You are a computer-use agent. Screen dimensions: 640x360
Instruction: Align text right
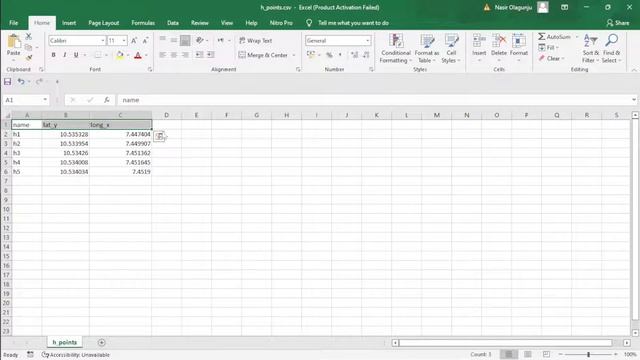185,55
